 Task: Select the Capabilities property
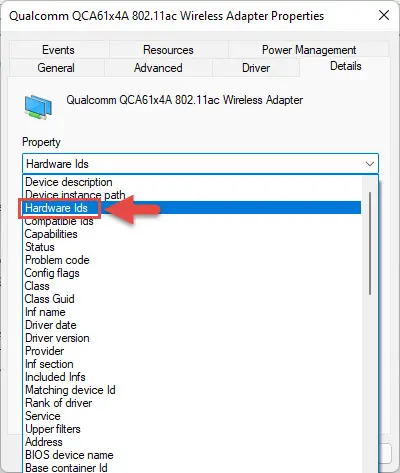point(193,234)
